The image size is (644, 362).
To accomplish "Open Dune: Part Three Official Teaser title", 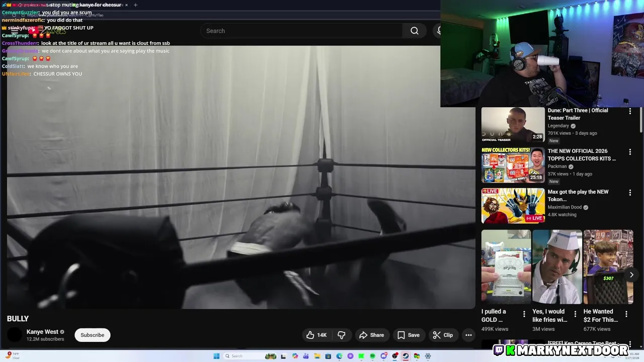I will (x=578, y=114).
